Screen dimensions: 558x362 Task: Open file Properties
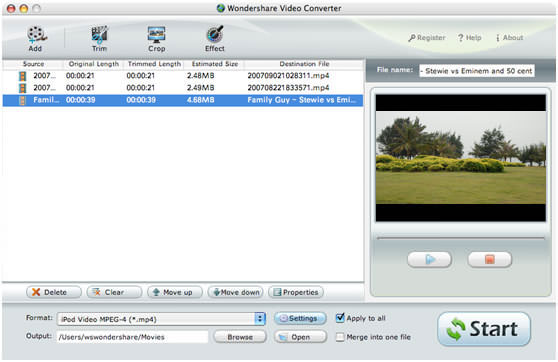(296, 292)
